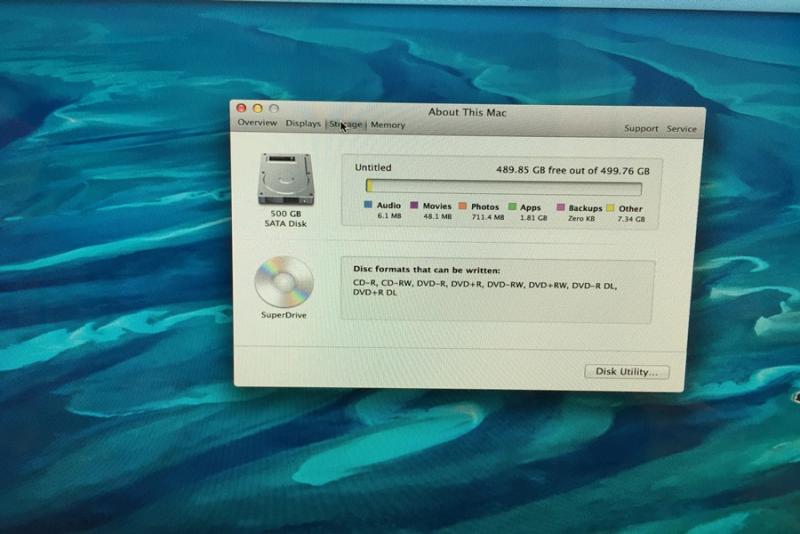Minimize the About This Mac window
This screenshot has height=534, width=800.
(x=258, y=108)
